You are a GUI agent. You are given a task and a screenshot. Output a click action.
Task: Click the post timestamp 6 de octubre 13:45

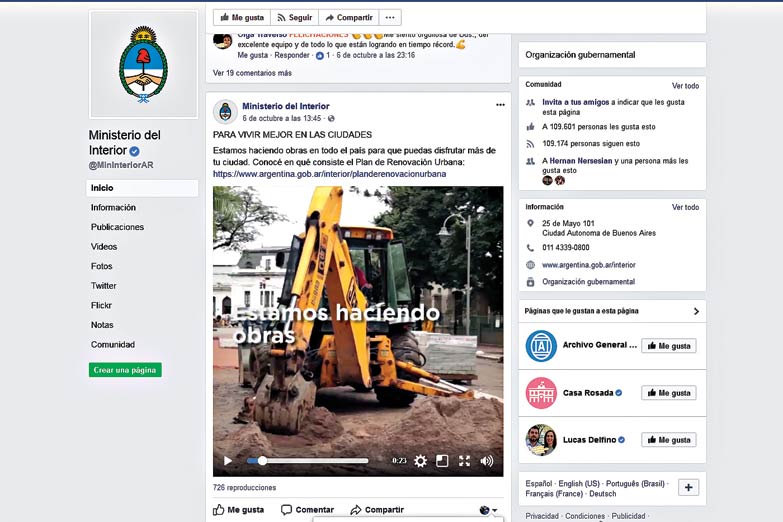coord(282,118)
